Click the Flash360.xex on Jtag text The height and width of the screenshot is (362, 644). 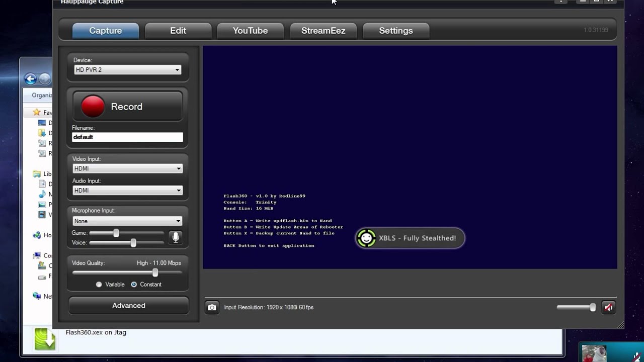click(96, 332)
